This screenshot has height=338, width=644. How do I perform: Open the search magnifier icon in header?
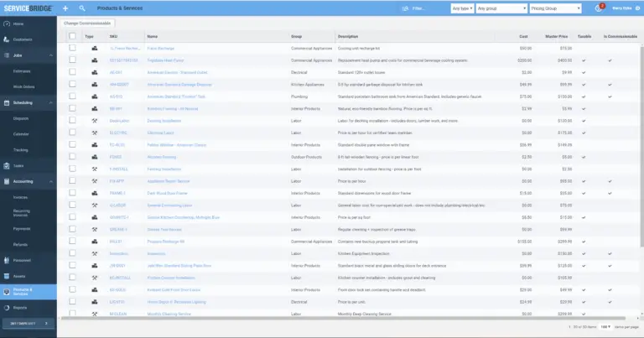82,8
